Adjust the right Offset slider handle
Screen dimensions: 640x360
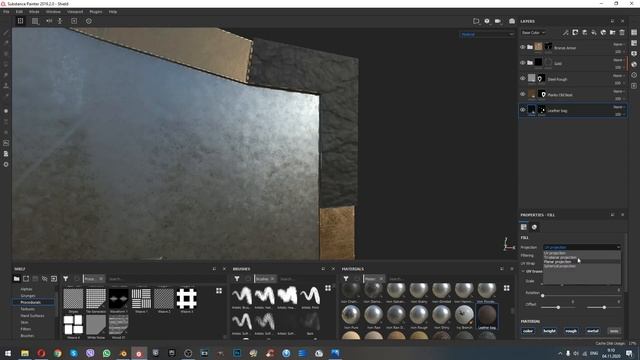click(604, 307)
